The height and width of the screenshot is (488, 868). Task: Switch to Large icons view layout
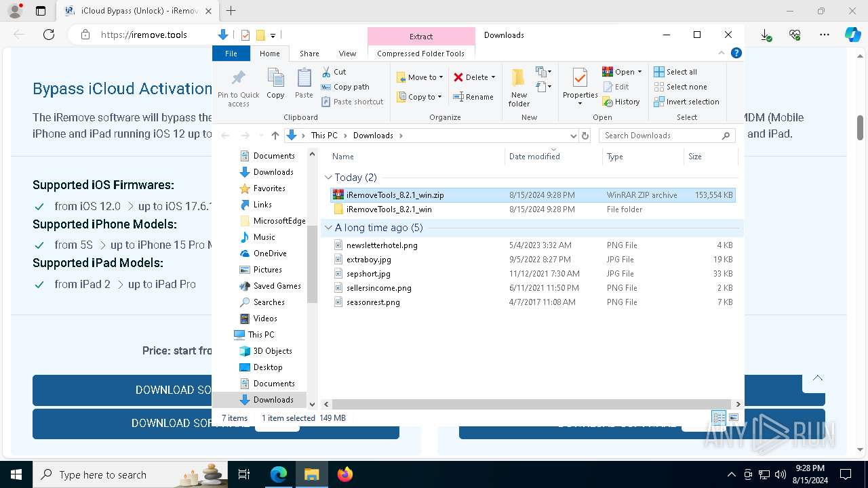733,418
